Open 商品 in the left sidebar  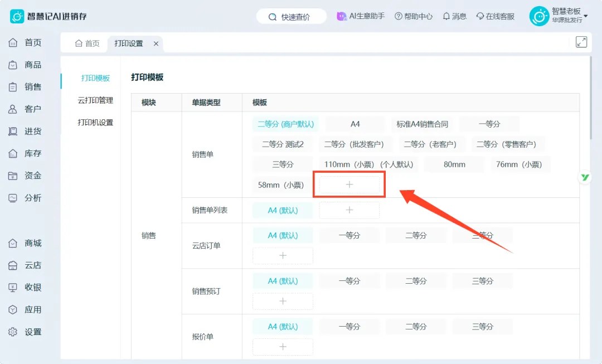pyautogui.click(x=25, y=65)
